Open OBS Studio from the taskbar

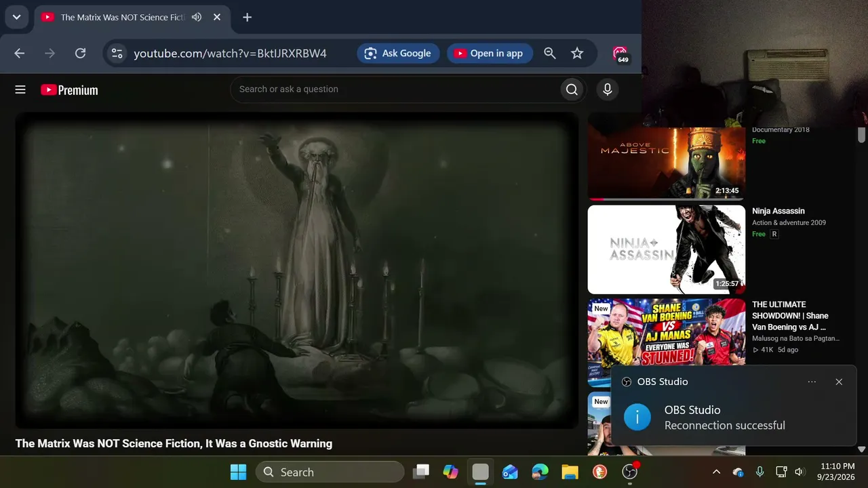click(x=630, y=472)
